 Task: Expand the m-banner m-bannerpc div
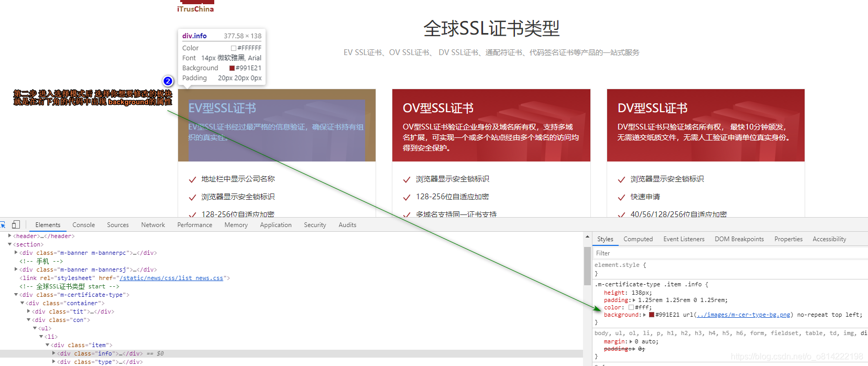pyautogui.click(x=16, y=253)
